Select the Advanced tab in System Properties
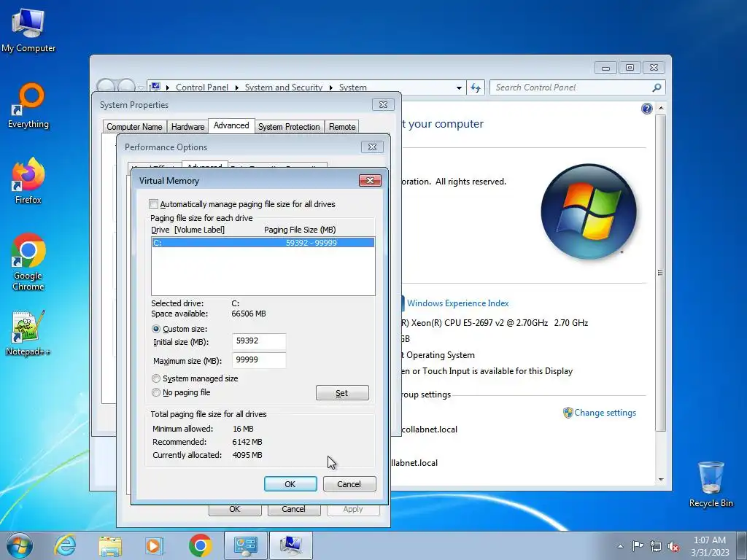 tap(231, 125)
